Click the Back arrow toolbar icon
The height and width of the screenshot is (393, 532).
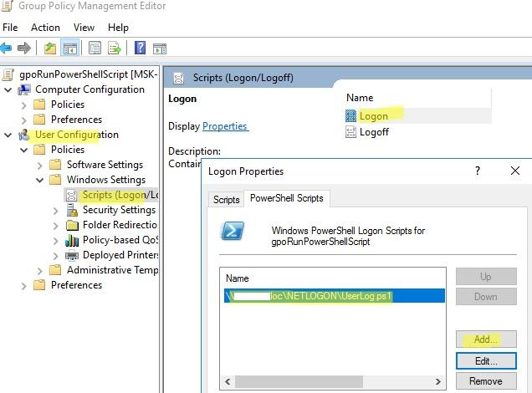[7, 48]
